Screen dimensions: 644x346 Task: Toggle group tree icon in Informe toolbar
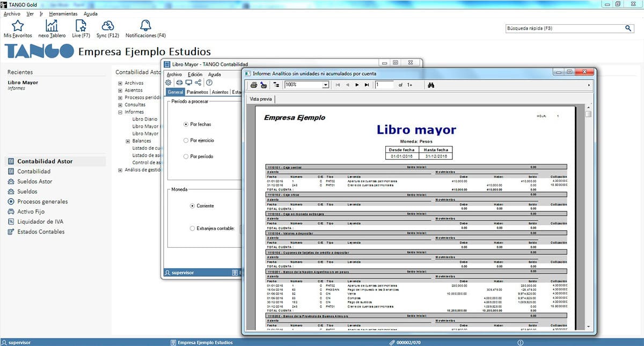[x=276, y=85]
